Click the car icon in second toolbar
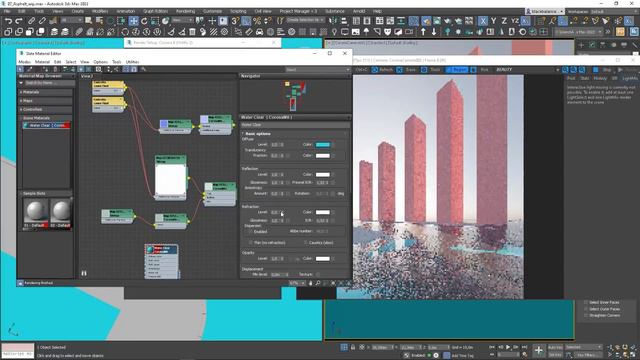This screenshot has width=640, height=360. pyautogui.click(x=260, y=32)
